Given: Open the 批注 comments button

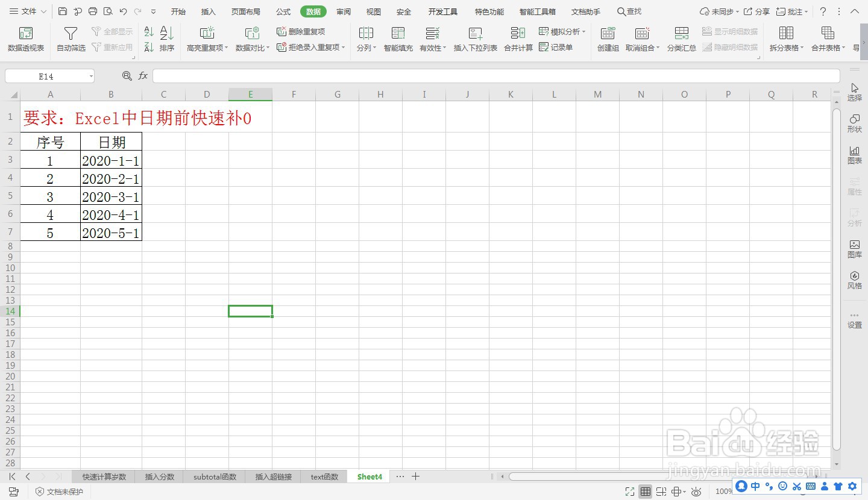Looking at the screenshot, I should (x=792, y=11).
